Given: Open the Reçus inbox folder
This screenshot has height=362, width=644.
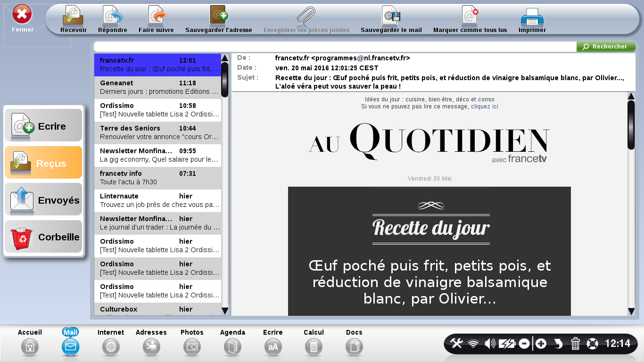Looking at the screenshot, I should click(x=43, y=163).
